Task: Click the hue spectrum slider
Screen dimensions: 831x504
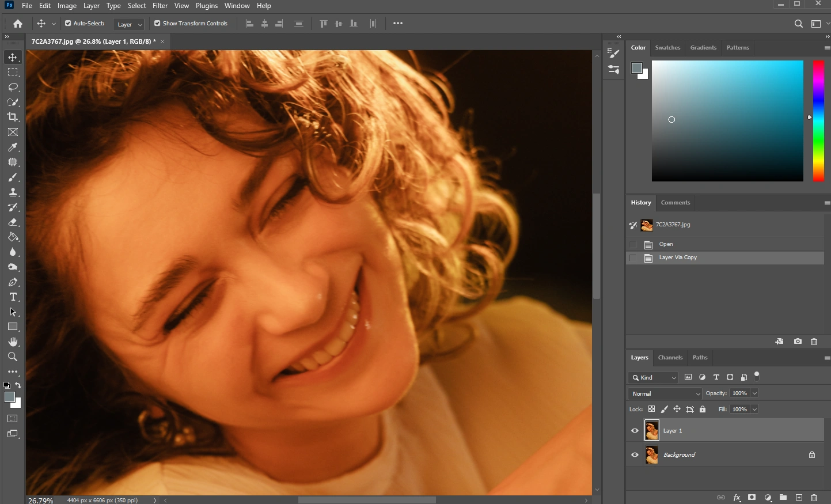Action: click(818, 121)
